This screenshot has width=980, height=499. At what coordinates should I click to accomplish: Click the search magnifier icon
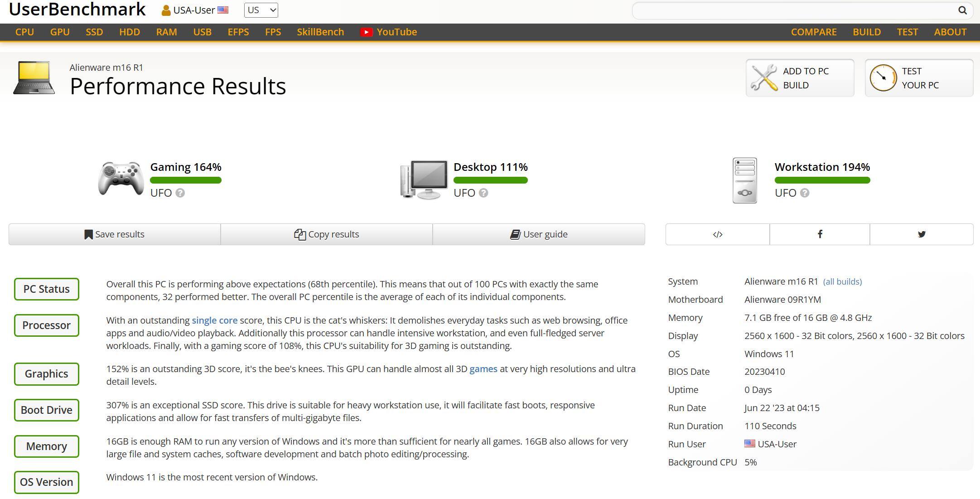(x=962, y=10)
